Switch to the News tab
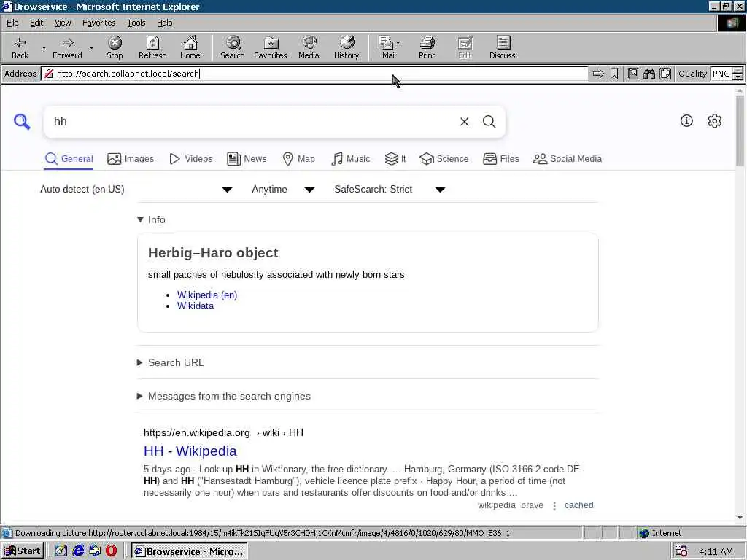The width and height of the screenshot is (747, 560). (x=247, y=159)
